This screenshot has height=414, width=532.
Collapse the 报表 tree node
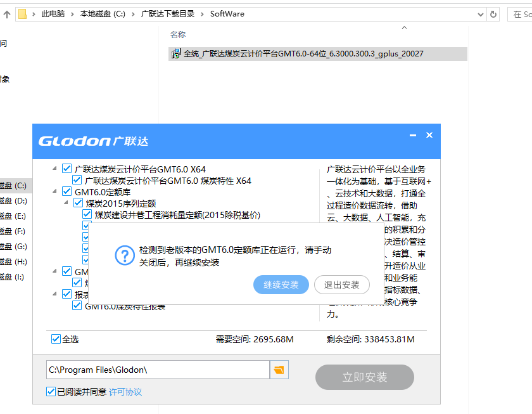54,294
